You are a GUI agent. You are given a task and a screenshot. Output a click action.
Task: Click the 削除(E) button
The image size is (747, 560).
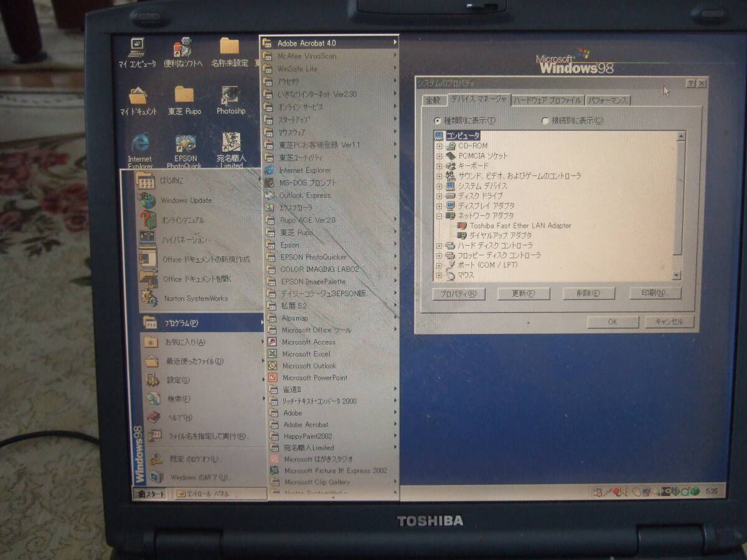pos(589,294)
